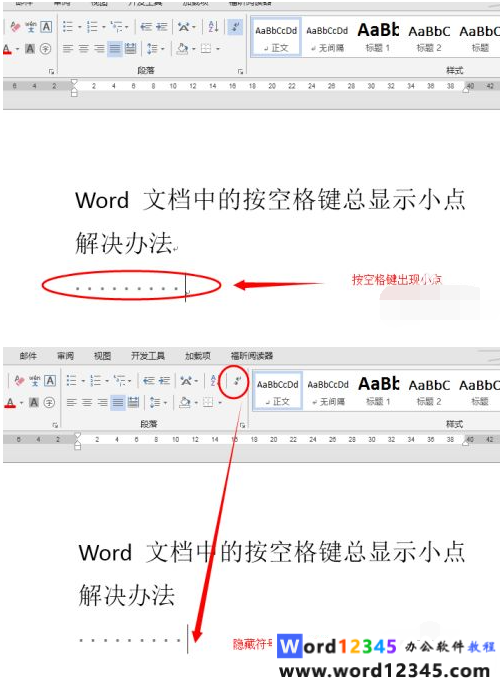This screenshot has width=500, height=690.
Task: Click Character Border icon in upper ribbon
Action: [x=46, y=27]
